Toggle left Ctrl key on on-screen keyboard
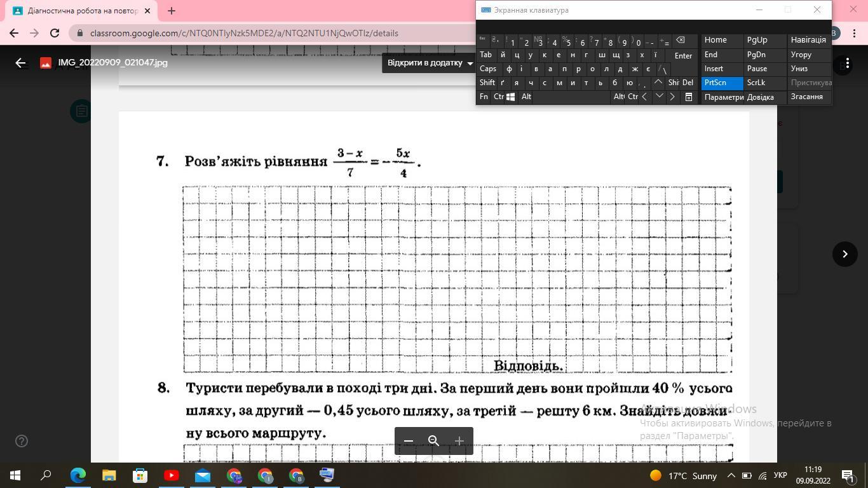Screen dimensions: 868x488 [x=498, y=97]
